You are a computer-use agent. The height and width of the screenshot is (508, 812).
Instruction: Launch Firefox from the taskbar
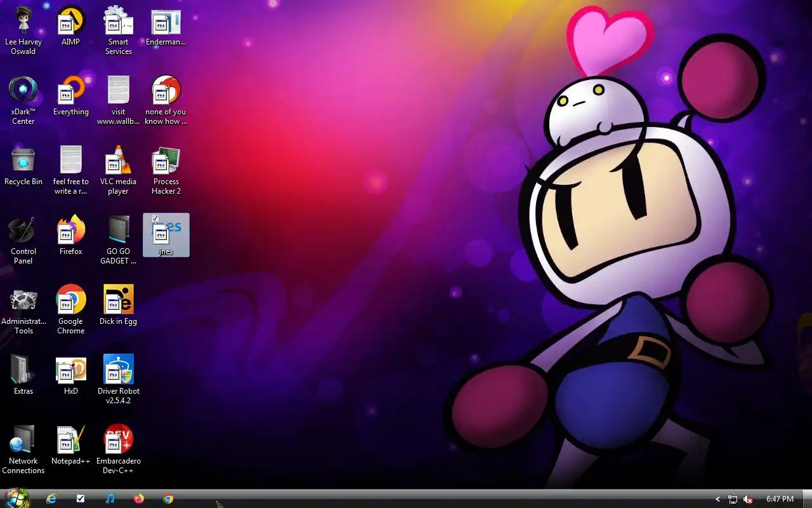coord(139,498)
